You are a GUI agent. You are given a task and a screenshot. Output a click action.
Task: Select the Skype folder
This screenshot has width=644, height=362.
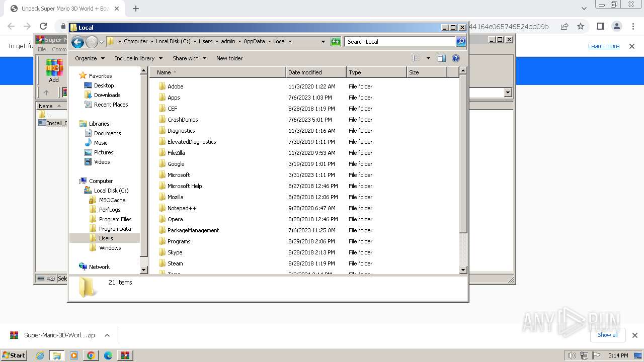(175, 252)
